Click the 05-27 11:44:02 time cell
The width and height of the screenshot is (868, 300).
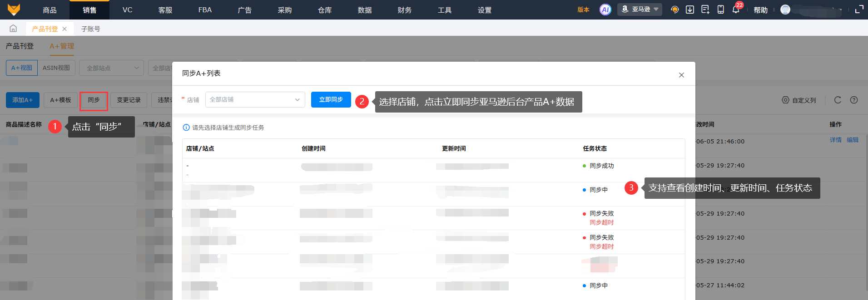pos(720,285)
